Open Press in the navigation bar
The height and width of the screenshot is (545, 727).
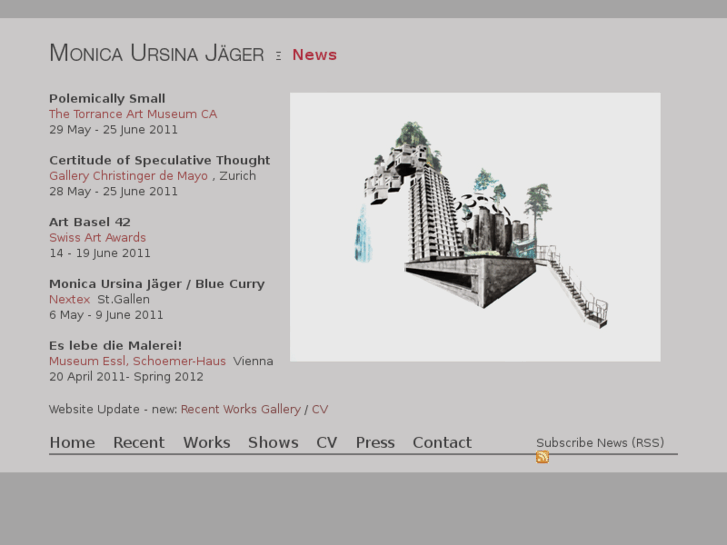click(375, 442)
